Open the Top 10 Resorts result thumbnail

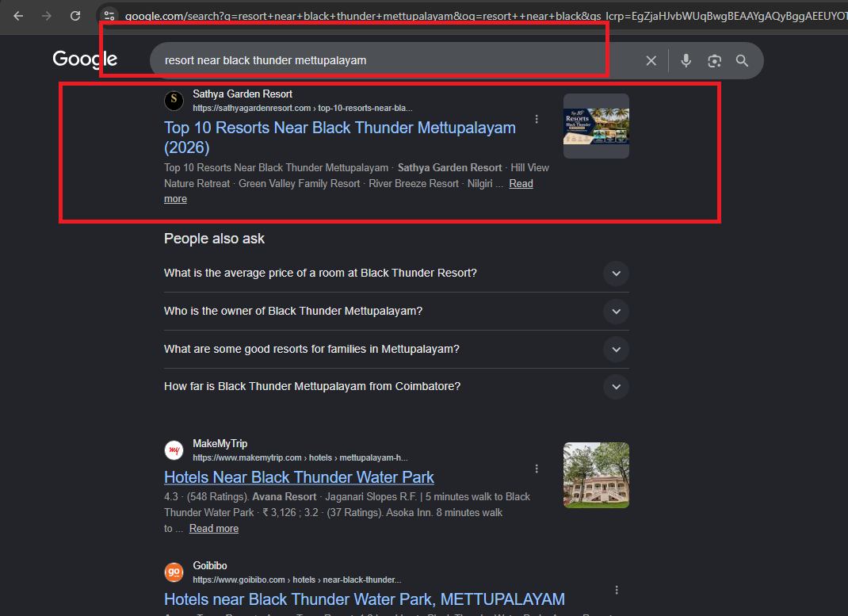click(x=596, y=126)
